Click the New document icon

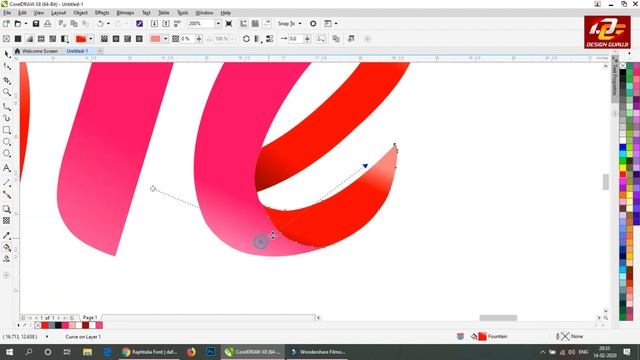point(6,24)
